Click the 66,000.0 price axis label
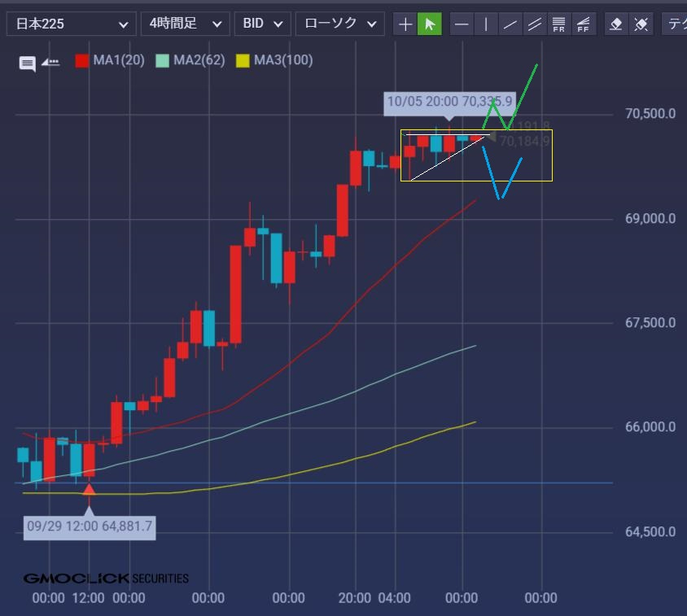687x616 pixels. 650,427
